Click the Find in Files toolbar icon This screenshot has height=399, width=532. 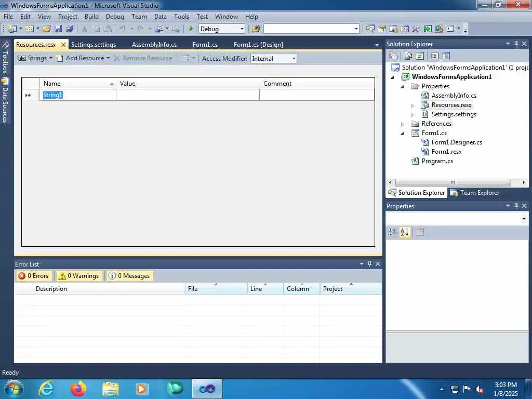[x=256, y=29]
